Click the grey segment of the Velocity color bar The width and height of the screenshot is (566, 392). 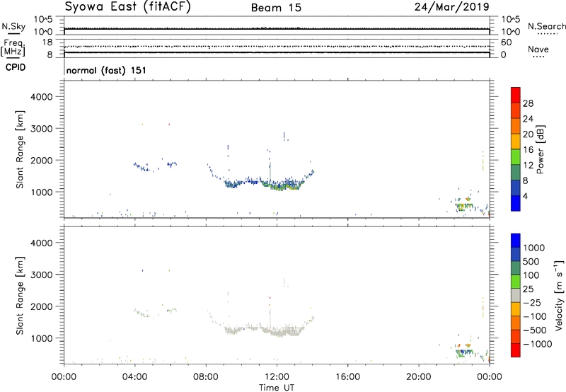pyautogui.click(x=516, y=296)
